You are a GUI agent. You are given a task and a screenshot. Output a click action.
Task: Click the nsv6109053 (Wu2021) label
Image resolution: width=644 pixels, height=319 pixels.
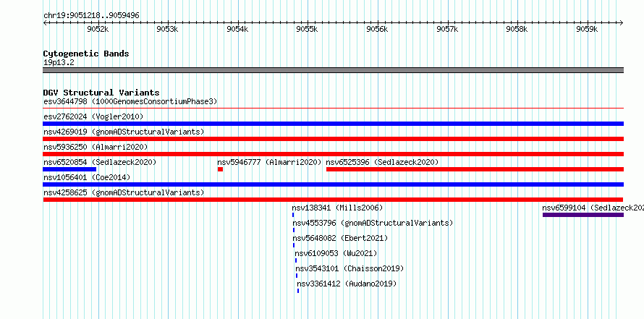click(x=336, y=253)
